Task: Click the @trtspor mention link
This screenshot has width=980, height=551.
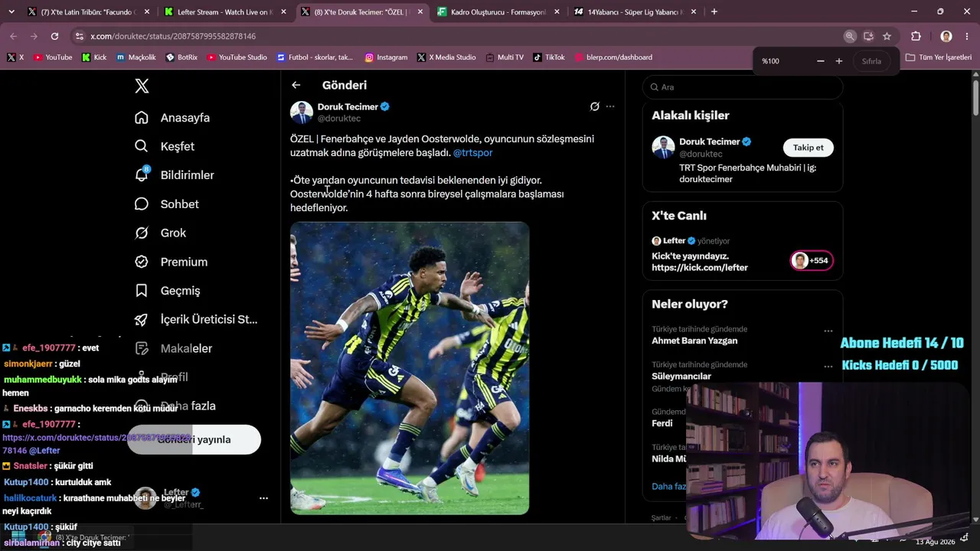Action: pyautogui.click(x=473, y=153)
